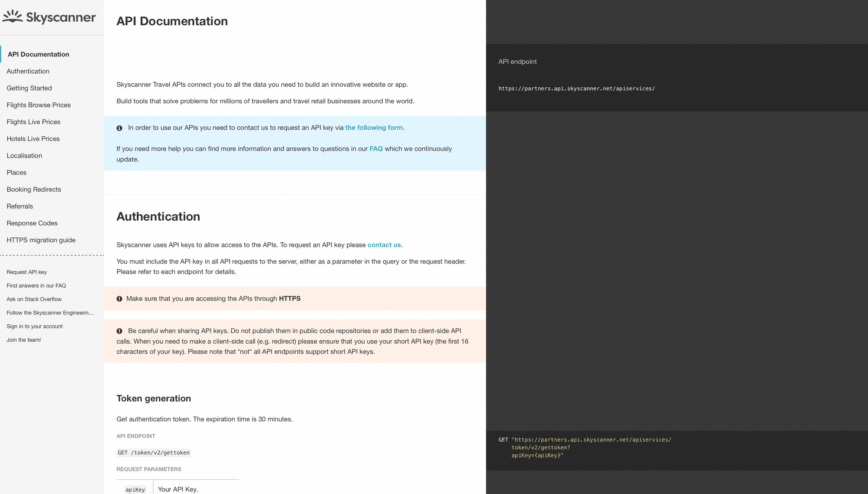Click the Authentication main heading
Image resolution: width=868 pixels, height=494 pixels.
click(158, 217)
